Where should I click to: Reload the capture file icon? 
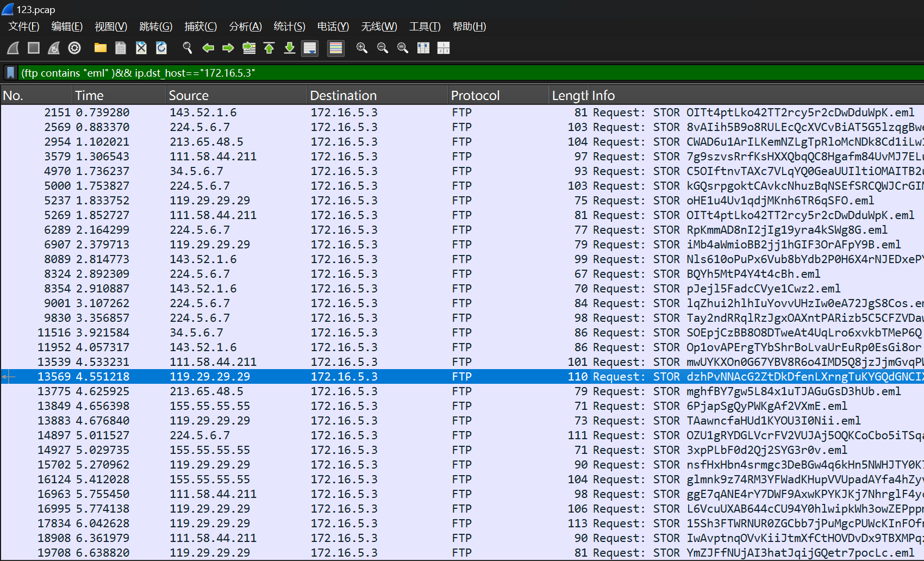(161, 48)
